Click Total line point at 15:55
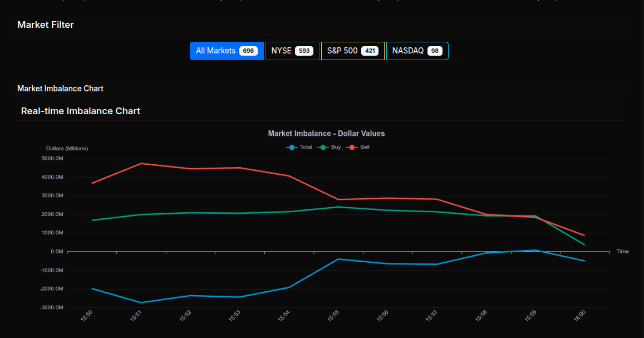The image size is (644, 338). click(x=338, y=259)
